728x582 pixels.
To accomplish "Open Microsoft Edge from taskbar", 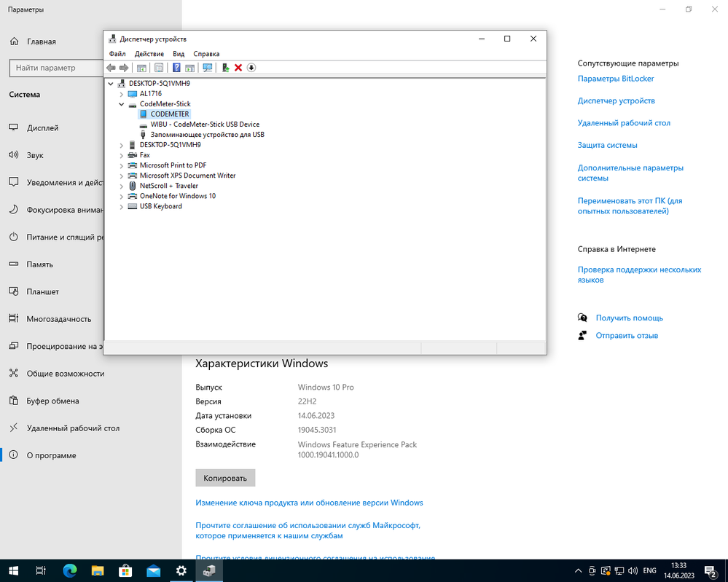I will pos(70,571).
